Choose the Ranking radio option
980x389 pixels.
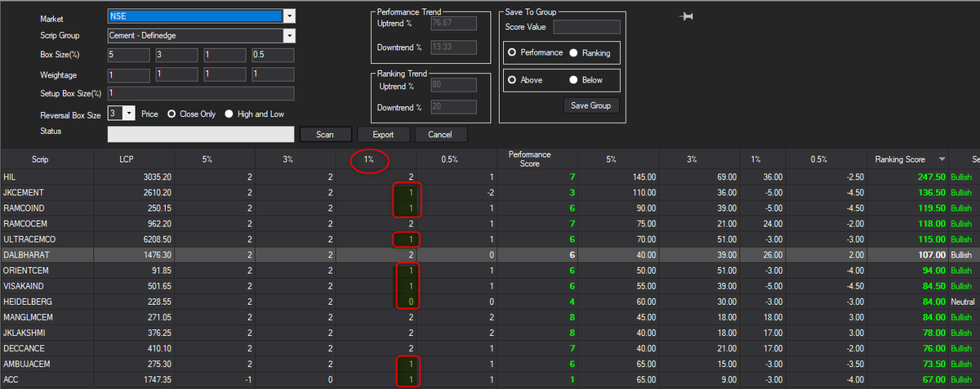click(x=573, y=52)
